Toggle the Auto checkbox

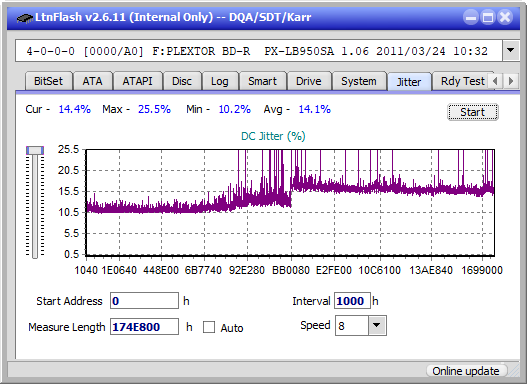click(x=209, y=327)
